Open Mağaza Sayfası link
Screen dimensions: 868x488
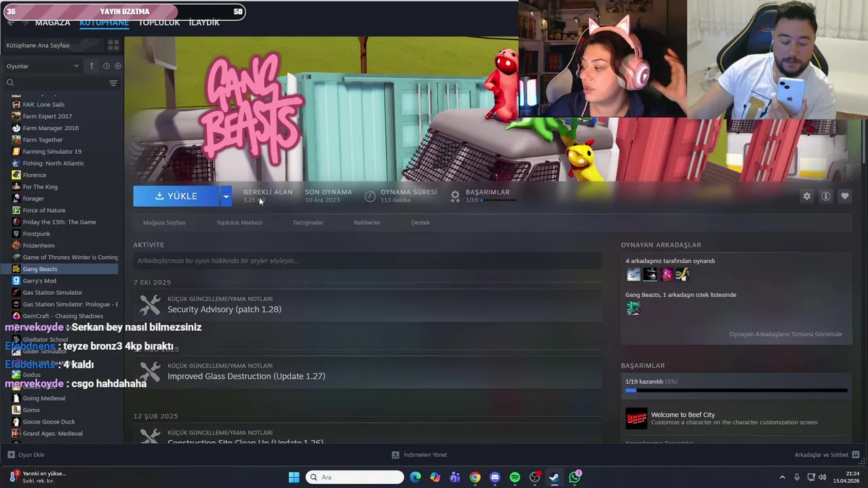point(164,222)
